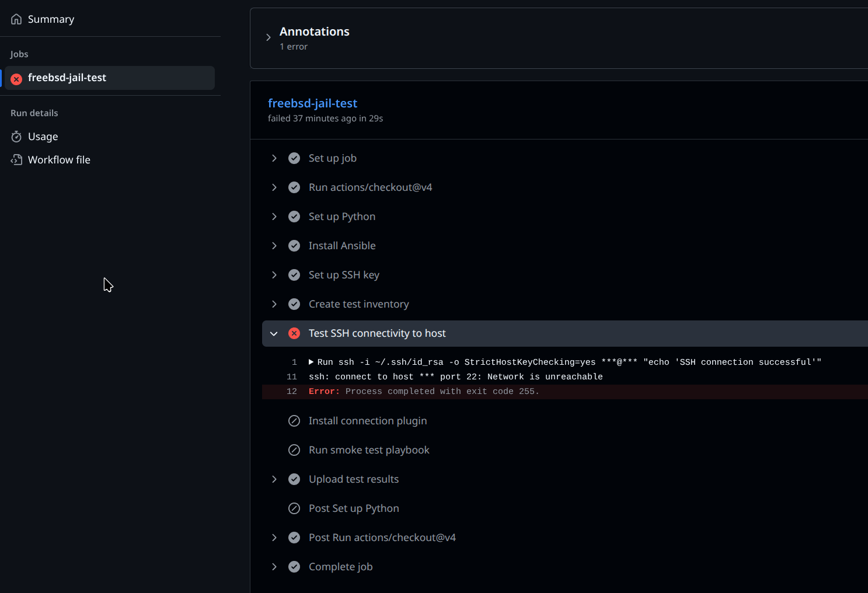Open the Summary page in sidebar

pos(51,19)
